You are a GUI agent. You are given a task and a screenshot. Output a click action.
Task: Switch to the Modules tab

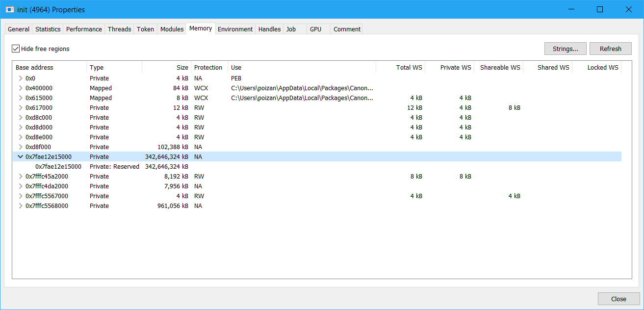point(172,29)
